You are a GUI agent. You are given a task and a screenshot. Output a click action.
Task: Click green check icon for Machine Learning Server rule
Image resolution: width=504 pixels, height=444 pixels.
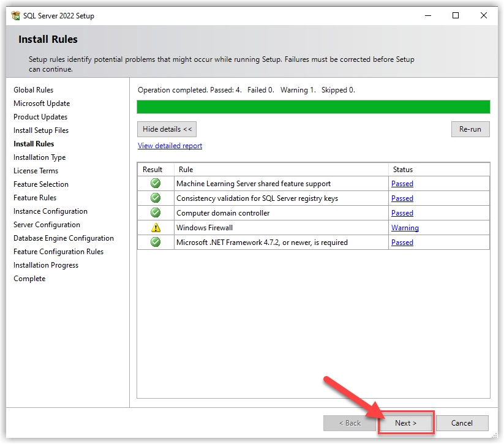156,183
